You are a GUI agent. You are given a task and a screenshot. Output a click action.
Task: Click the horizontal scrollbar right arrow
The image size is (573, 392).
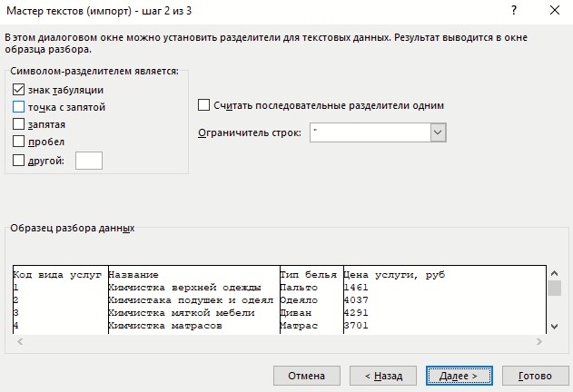539,341
